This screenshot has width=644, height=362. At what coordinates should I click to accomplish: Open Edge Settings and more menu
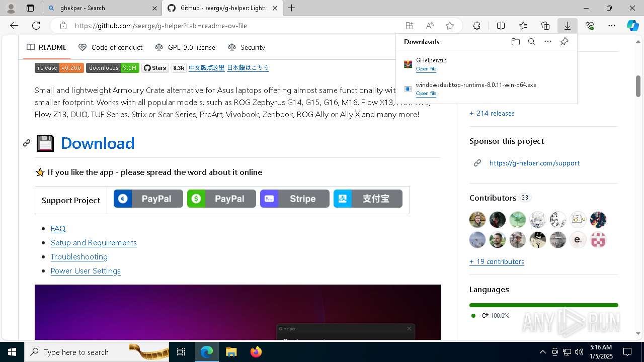pyautogui.click(x=612, y=26)
